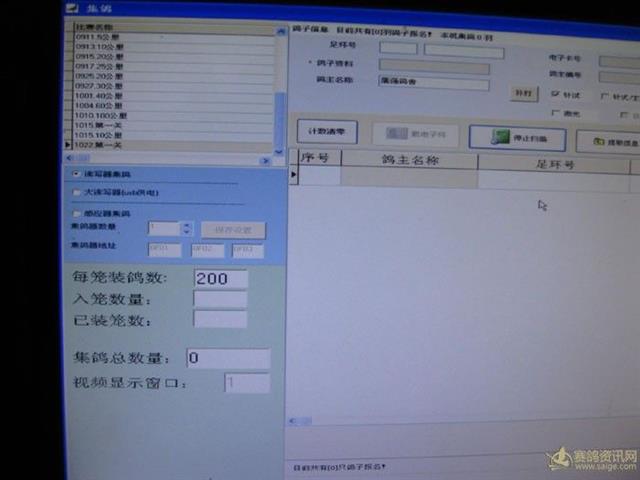640x480 pixels.
Task: Click the stepper arrows next to 集鸽器数量
Action: (x=186, y=228)
